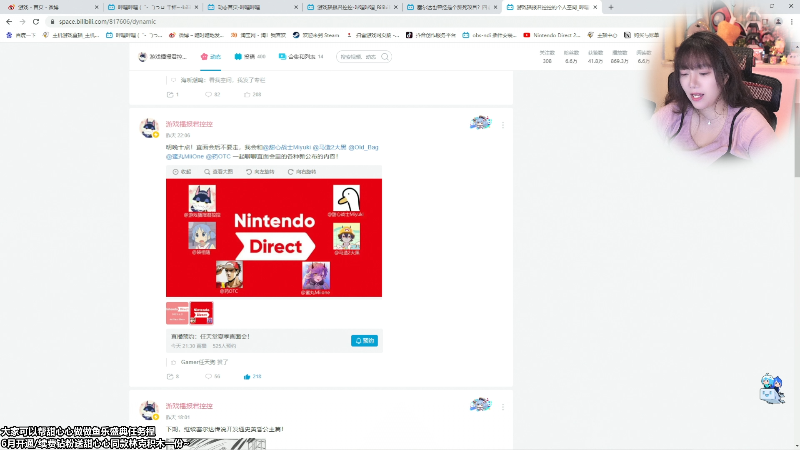Rotate image right with 向右旋转
The image size is (800, 450).
[x=302, y=172]
